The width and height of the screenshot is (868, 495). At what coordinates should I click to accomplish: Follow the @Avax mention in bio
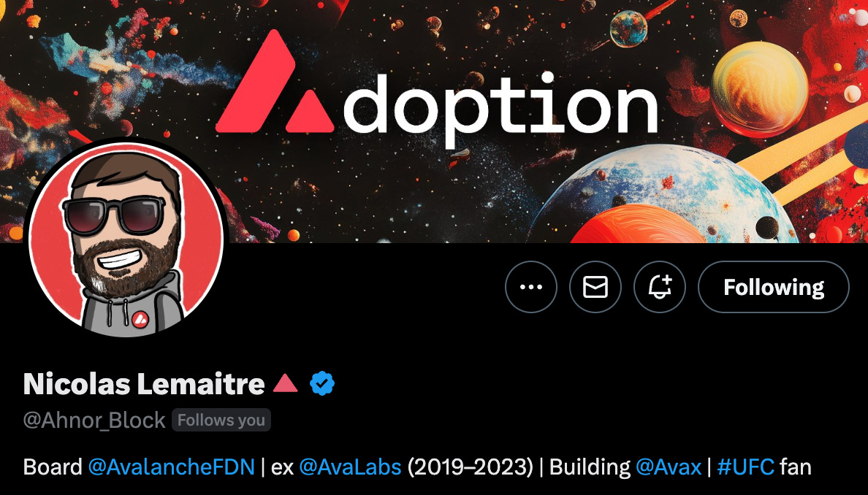point(669,467)
